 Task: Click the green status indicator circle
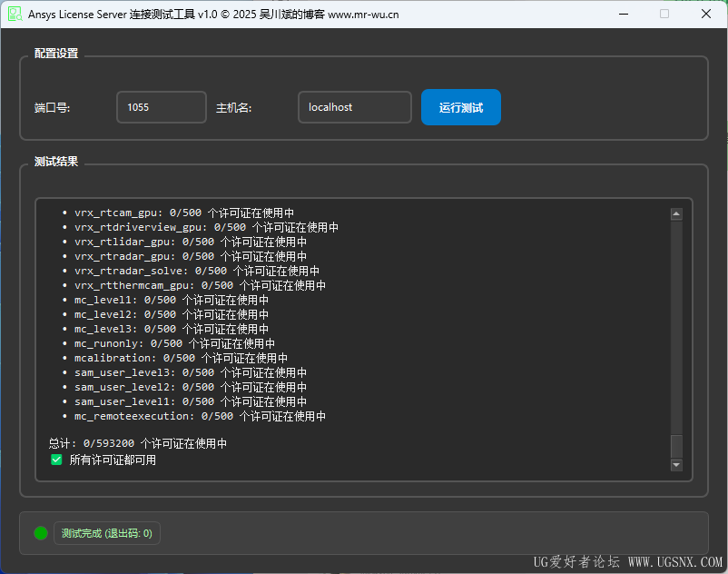pyautogui.click(x=41, y=533)
